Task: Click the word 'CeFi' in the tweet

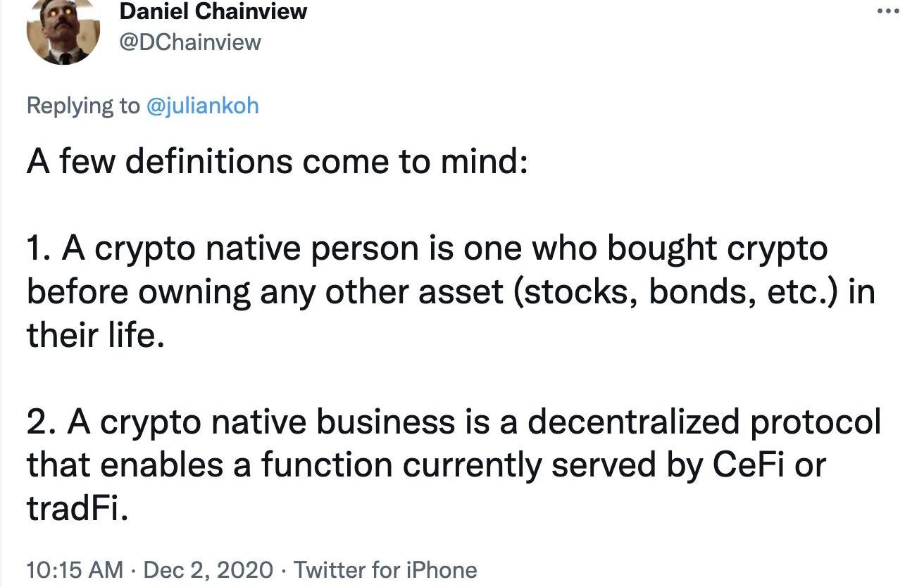Action: (x=746, y=465)
